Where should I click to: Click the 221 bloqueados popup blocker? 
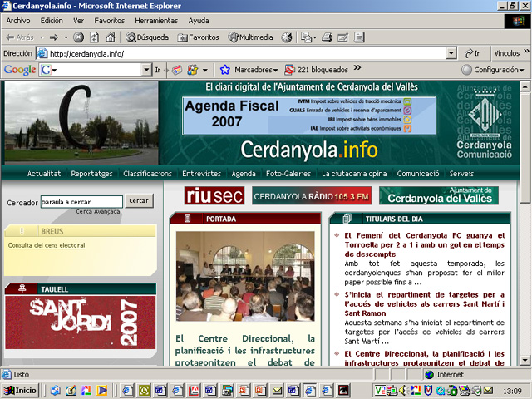(x=316, y=70)
